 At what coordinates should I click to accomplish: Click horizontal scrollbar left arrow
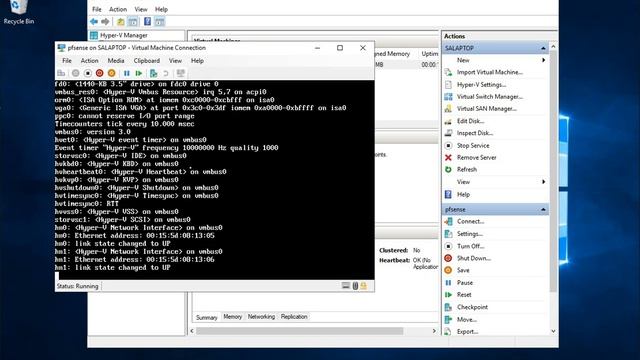coord(192,331)
